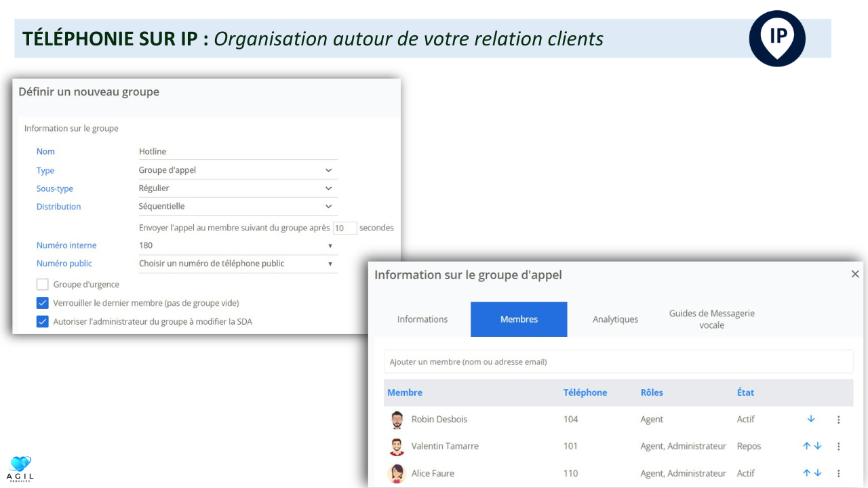Click Valentin Tamarre avatar
This screenshot has width=868, height=488.
[x=397, y=447]
